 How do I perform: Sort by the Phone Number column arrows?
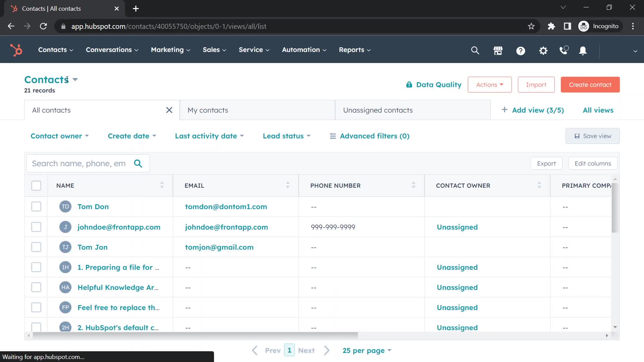[414, 185]
